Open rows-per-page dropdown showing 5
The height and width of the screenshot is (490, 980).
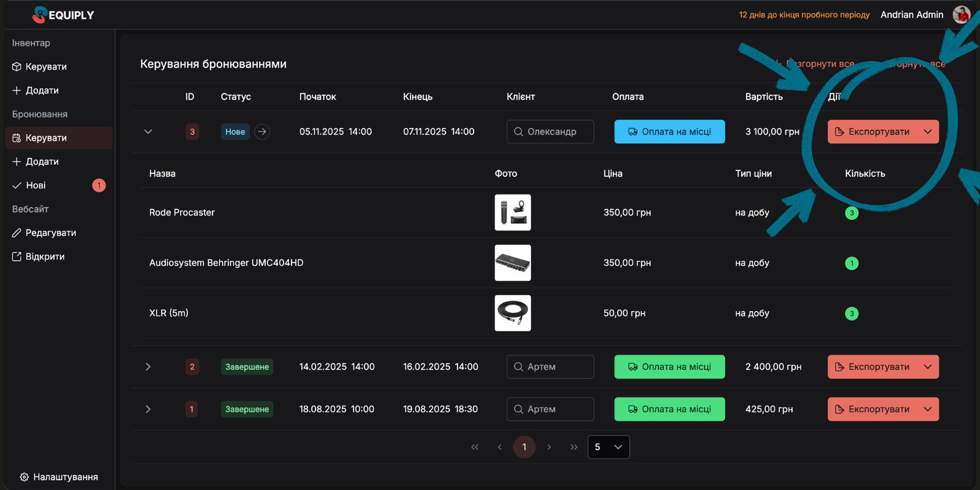pos(608,447)
